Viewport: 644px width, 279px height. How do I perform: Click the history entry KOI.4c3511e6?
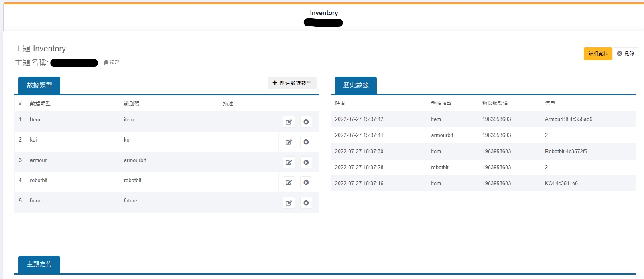[561, 183]
